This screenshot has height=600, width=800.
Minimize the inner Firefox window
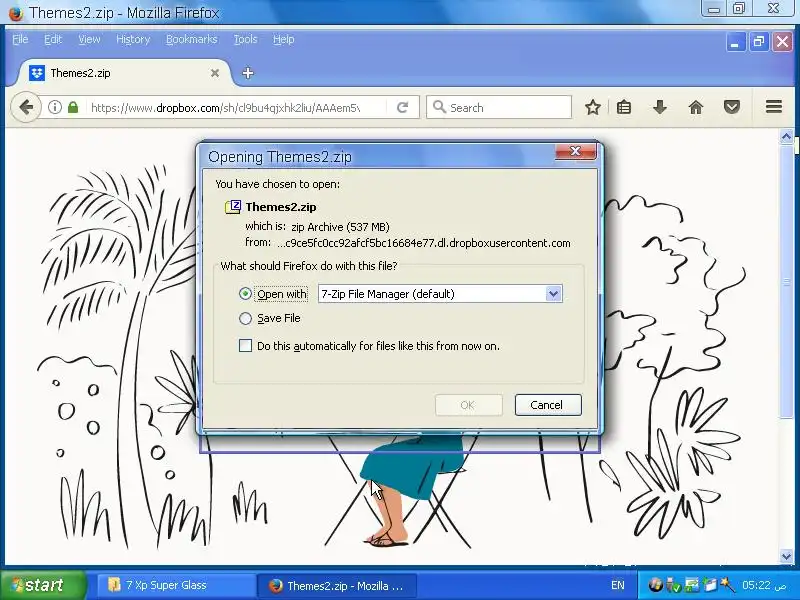[735, 42]
